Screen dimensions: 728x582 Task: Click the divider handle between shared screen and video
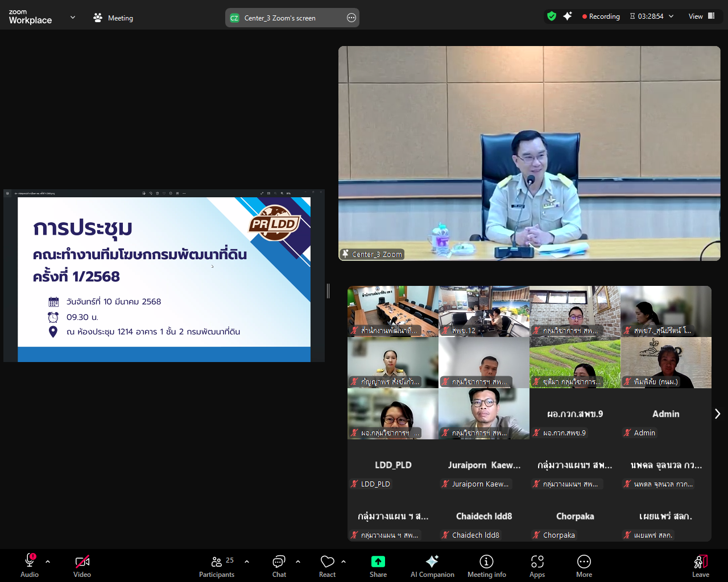pos(328,290)
